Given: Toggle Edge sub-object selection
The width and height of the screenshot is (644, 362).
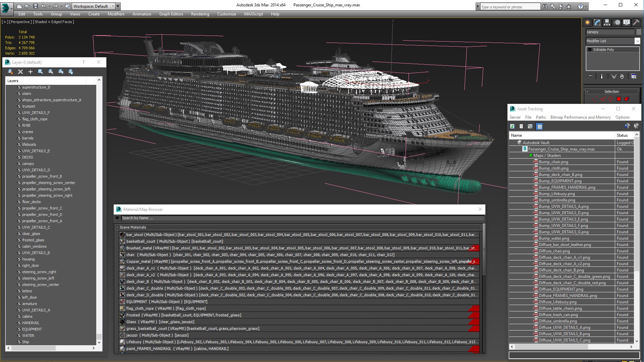Looking at the screenshot, I should [x=603, y=99].
